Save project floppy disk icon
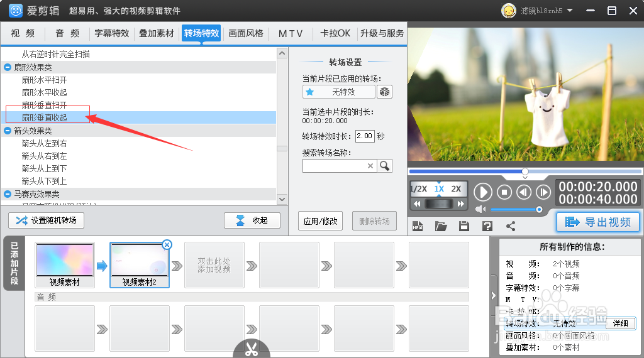The width and height of the screenshot is (644, 358). coord(464,226)
